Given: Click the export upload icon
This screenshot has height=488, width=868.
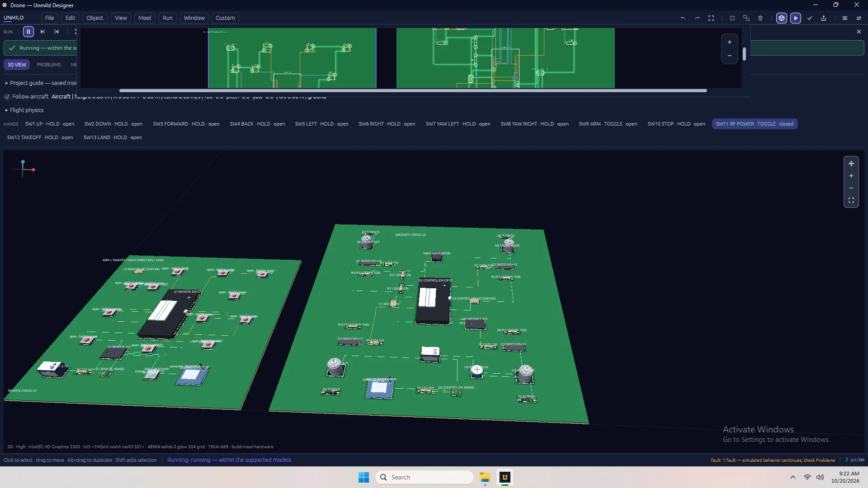Looking at the screenshot, I should point(824,18).
